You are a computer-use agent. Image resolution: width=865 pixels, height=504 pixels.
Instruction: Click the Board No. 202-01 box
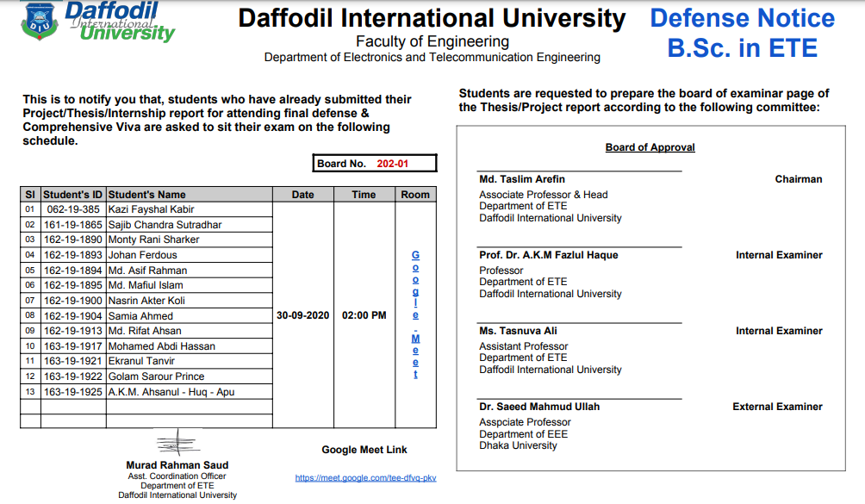[375, 164]
